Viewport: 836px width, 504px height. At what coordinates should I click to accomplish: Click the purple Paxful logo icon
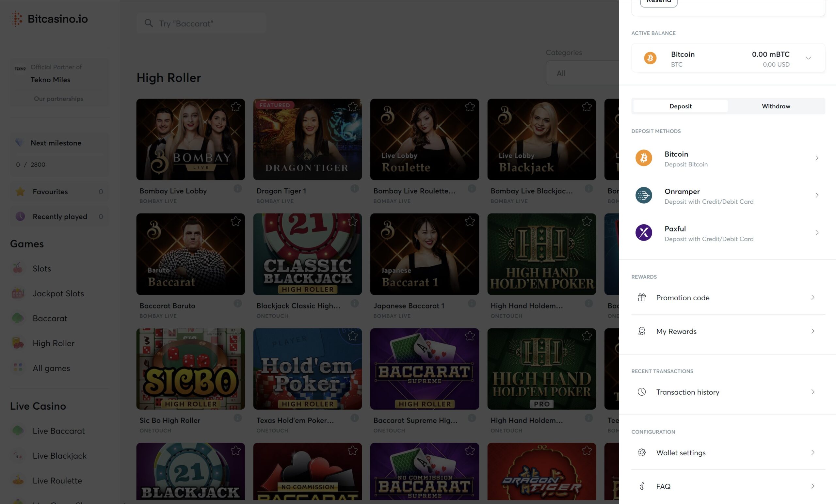pos(644,233)
